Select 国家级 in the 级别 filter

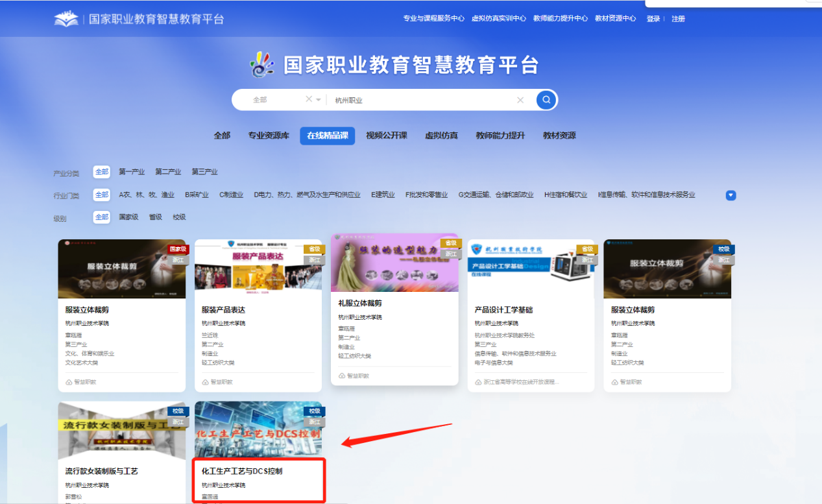pos(128,217)
